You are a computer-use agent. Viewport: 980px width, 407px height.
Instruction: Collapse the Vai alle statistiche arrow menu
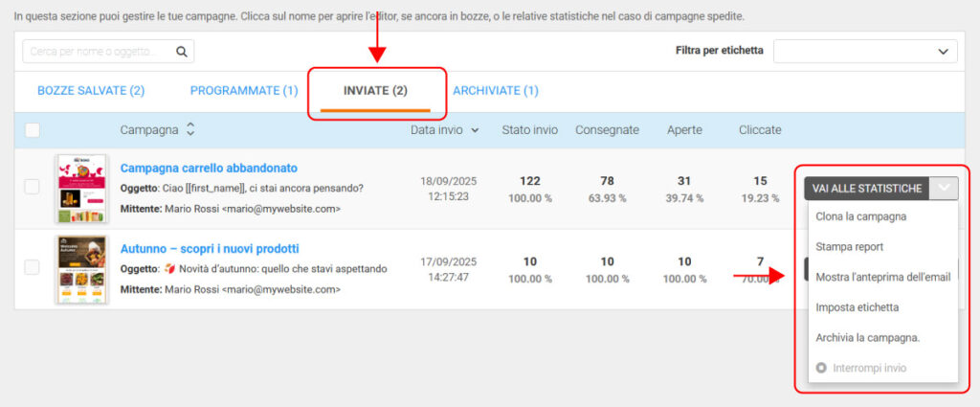pos(945,189)
